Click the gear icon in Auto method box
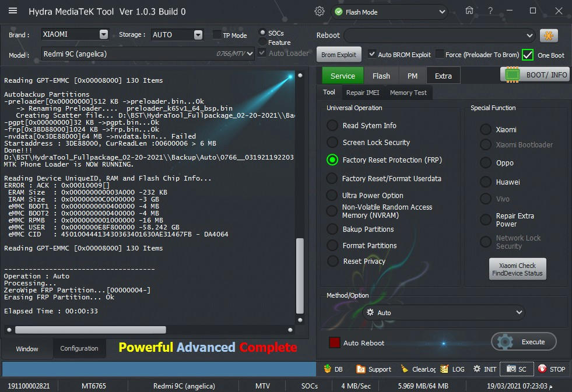The image size is (572, 392). pyautogui.click(x=370, y=313)
